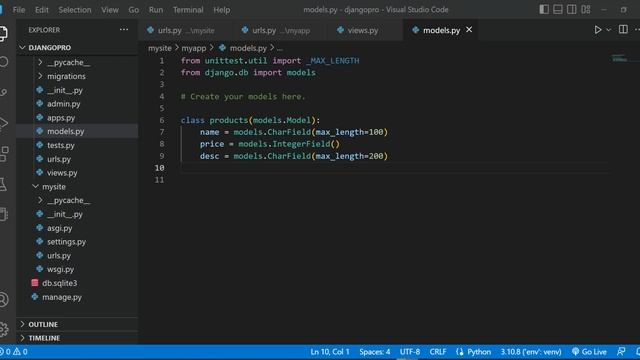Open settings.py in the explorer
This screenshot has width=640, height=360.
(x=78, y=242)
